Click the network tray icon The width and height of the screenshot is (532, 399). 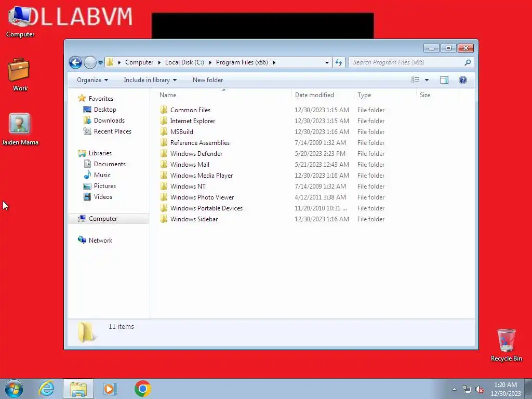[x=467, y=389]
